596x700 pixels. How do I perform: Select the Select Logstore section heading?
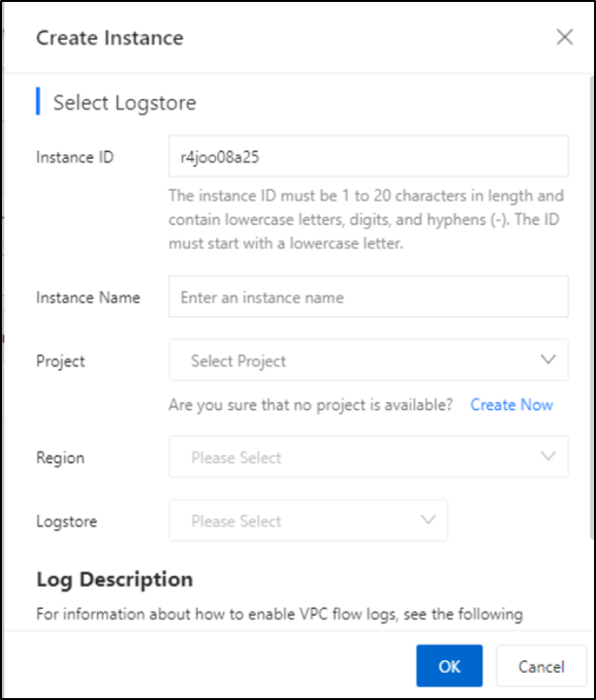tap(125, 102)
